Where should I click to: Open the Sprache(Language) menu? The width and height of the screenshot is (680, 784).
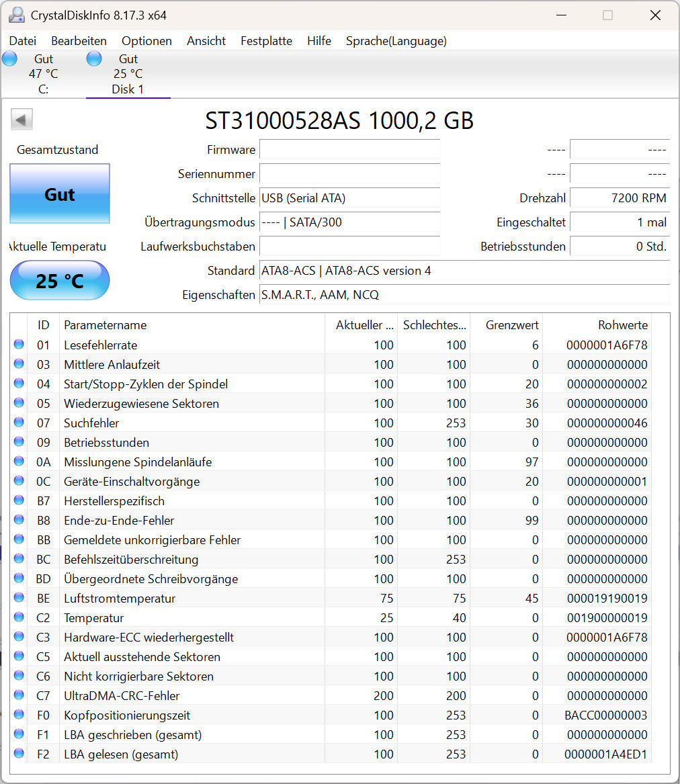(396, 41)
